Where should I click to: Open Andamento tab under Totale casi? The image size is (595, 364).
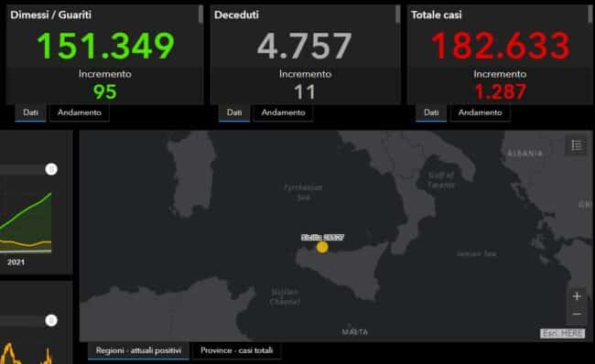[x=480, y=112]
